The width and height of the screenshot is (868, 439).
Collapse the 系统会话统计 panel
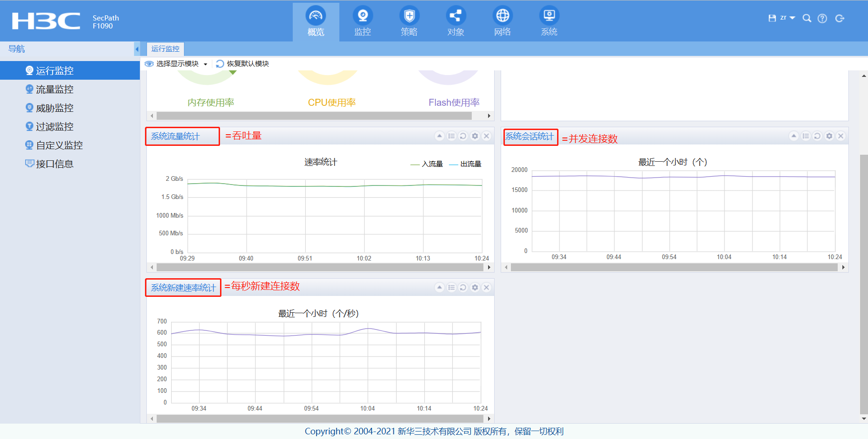(793, 136)
